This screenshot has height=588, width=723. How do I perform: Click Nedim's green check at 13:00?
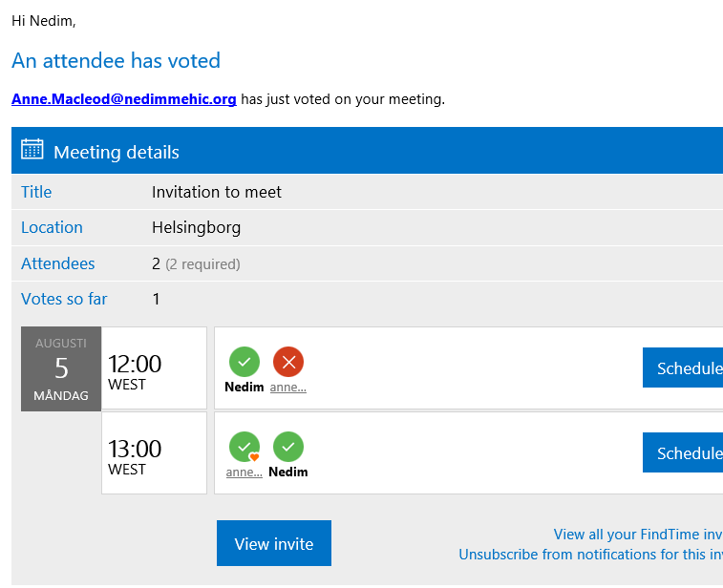288,446
